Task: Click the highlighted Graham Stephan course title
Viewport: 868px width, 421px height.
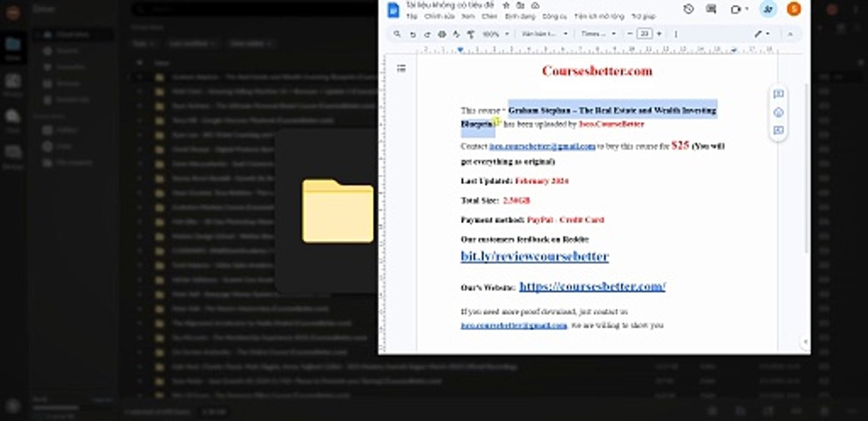Action: point(612,111)
